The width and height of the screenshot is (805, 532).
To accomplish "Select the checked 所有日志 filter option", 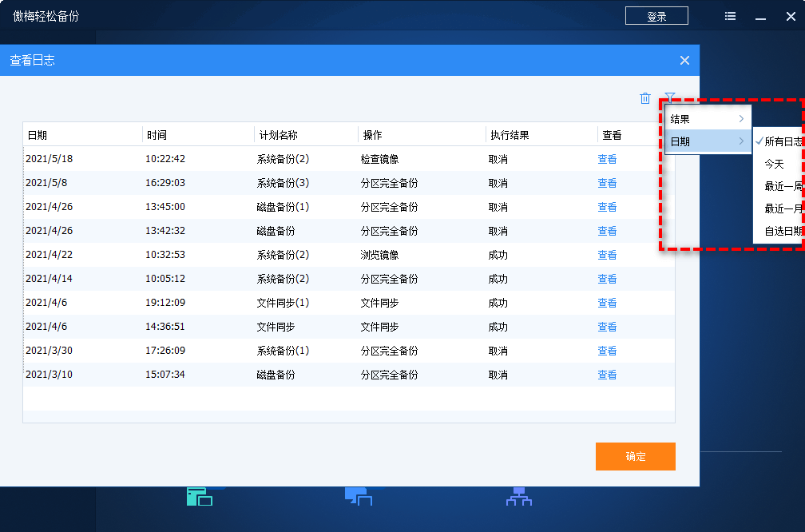I will click(x=781, y=141).
